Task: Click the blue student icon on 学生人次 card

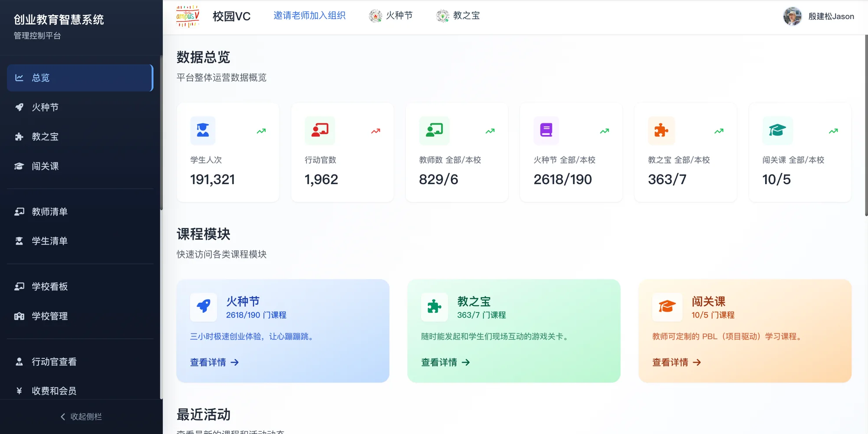Action: pyautogui.click(x=203, y=130)
